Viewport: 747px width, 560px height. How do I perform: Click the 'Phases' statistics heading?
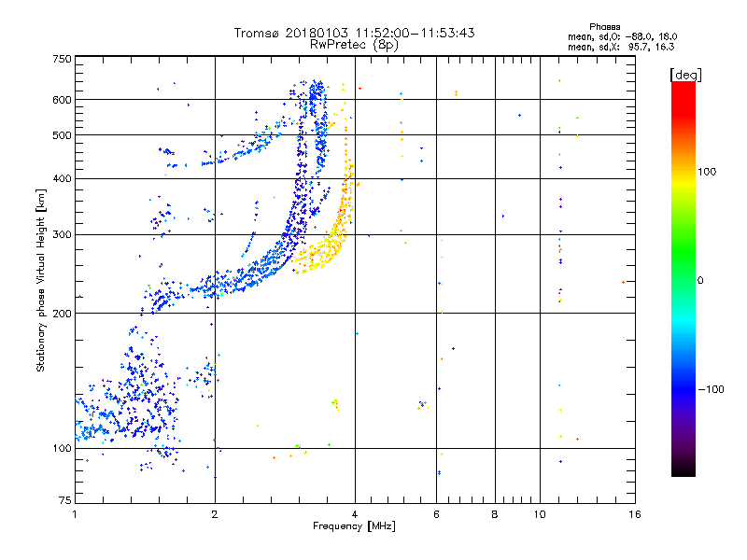click(604, 27)
